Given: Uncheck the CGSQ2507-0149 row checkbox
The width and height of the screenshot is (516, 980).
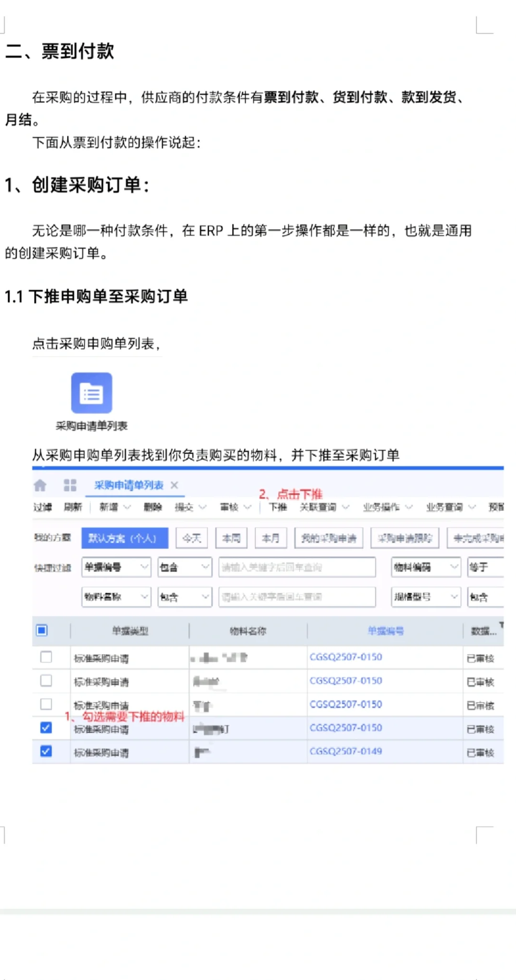Looking at the screenshot, I should click(46, 751).
